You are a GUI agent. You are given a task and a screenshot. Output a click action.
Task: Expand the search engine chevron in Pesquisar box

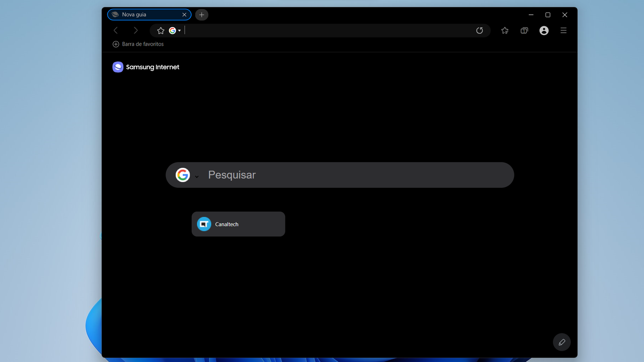point(197,177)
